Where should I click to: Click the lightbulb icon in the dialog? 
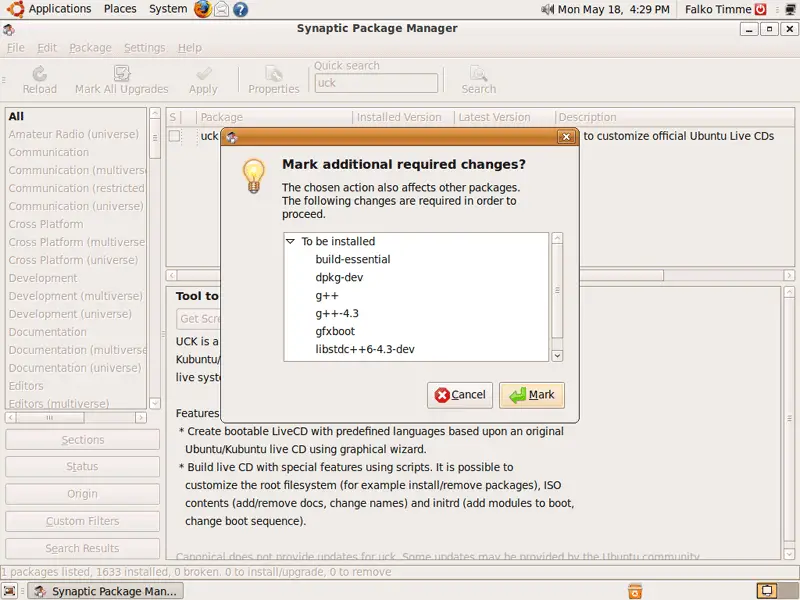pyautogui.click(x=254, y=176)
